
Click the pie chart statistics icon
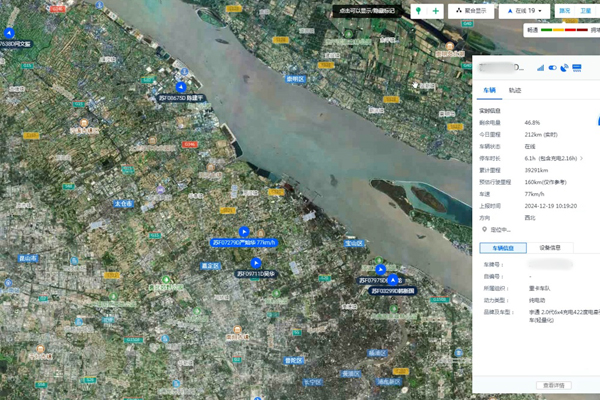(x=565, y=68)
